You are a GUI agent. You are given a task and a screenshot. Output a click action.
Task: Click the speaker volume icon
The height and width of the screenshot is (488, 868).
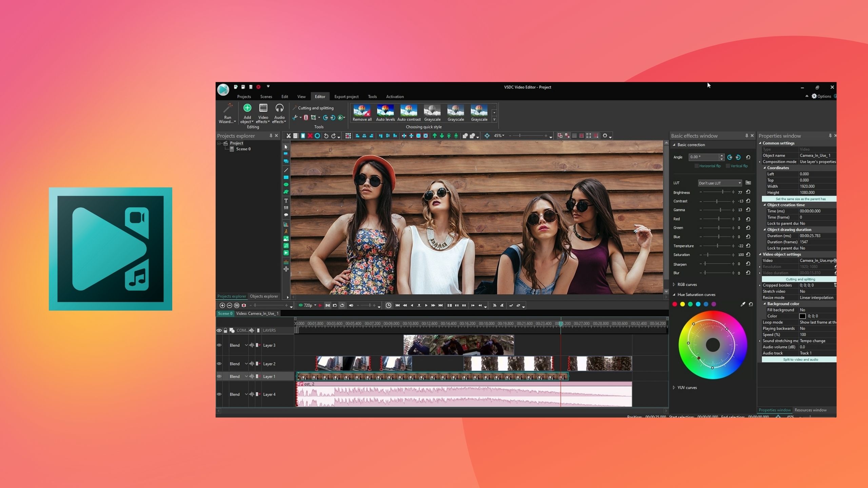pyautogui.click(x=351, y=305)
